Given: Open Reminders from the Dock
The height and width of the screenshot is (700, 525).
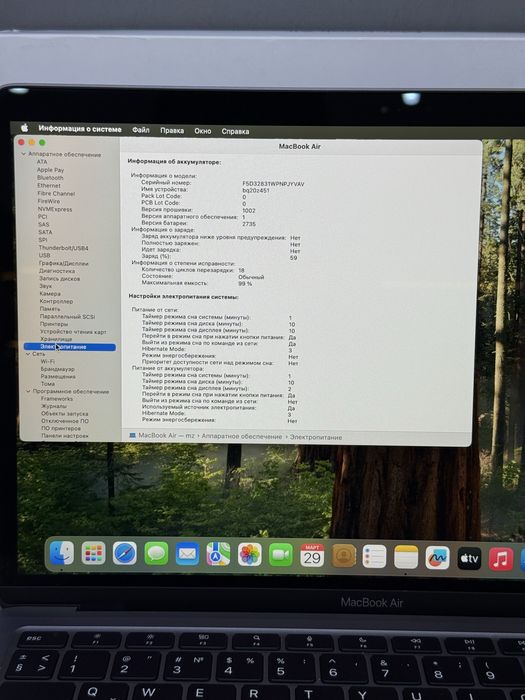Looking at the screenshot, I should pos(375,556).
